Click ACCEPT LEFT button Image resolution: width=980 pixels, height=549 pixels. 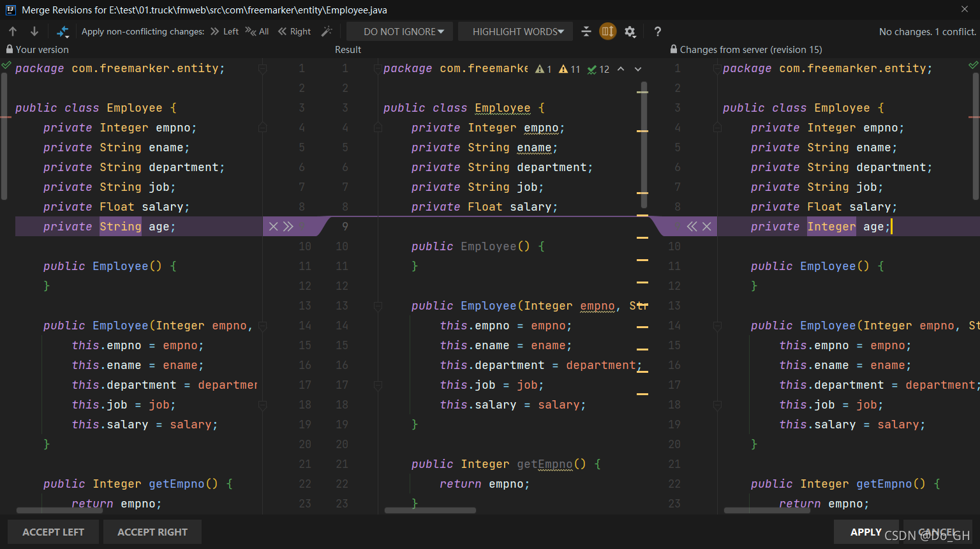click(54, 532)
